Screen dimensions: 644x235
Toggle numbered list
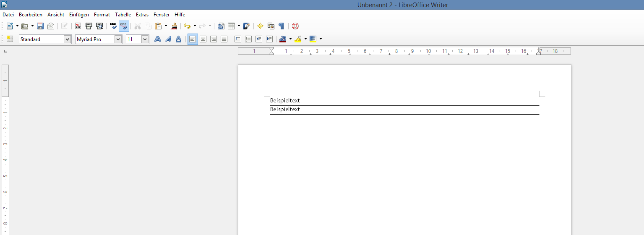pyautogui.click(x=238, y=39)
